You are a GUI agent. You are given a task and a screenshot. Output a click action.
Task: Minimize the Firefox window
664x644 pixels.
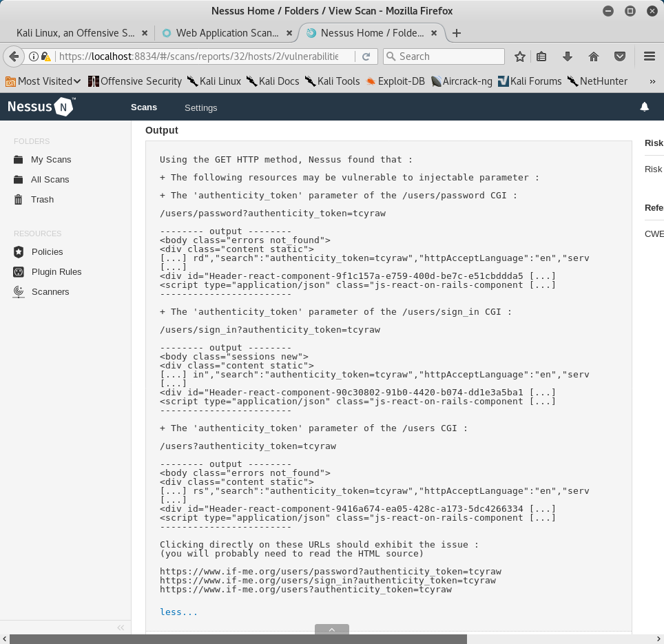(x=608, y=11)
